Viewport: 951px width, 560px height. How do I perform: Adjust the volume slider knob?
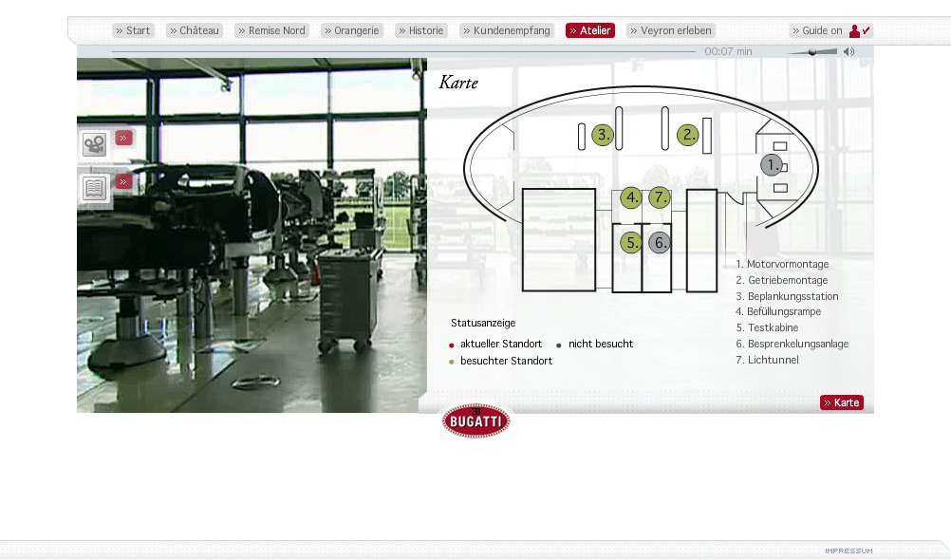coord(811,52)
